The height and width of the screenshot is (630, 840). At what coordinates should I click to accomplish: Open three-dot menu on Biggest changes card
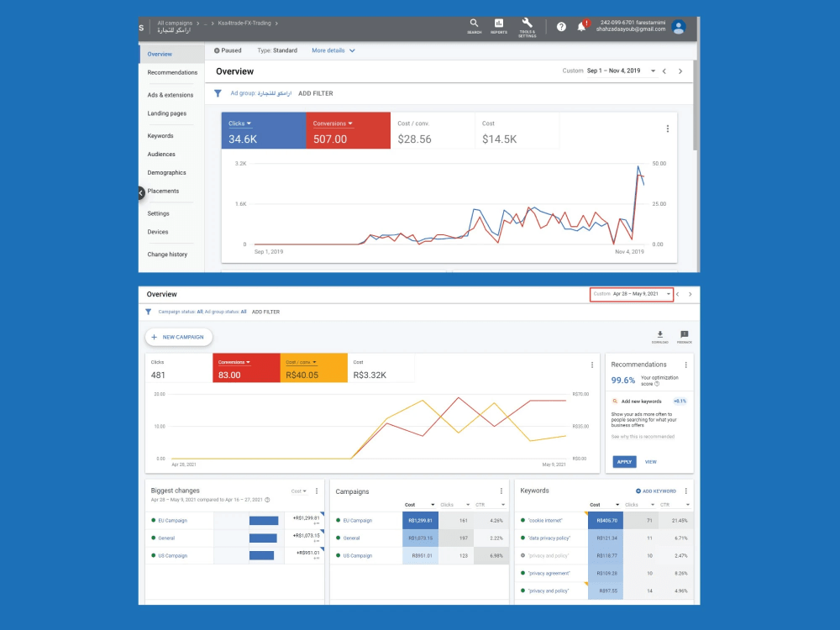317,491
